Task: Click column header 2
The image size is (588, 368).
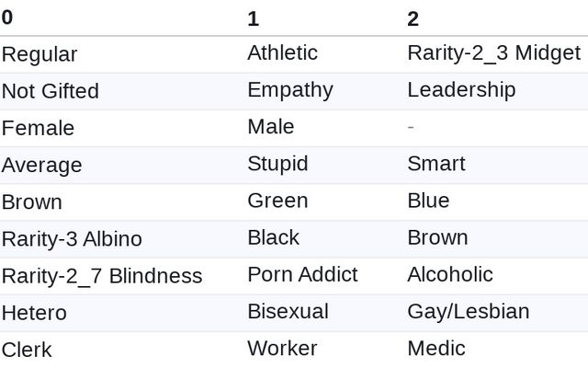Action: (413, 18)
